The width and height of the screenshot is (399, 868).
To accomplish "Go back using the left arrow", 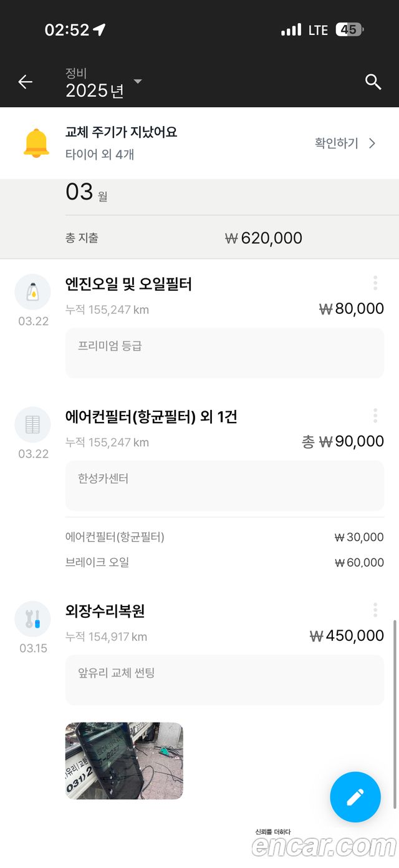I will [x=25, y=82].
